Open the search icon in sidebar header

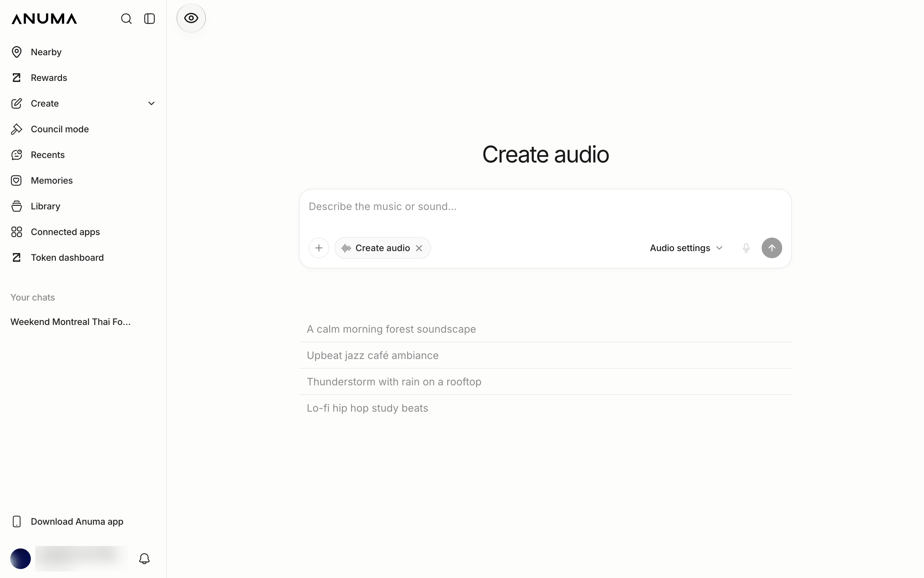pyautogui.click(x=126, y=19)
